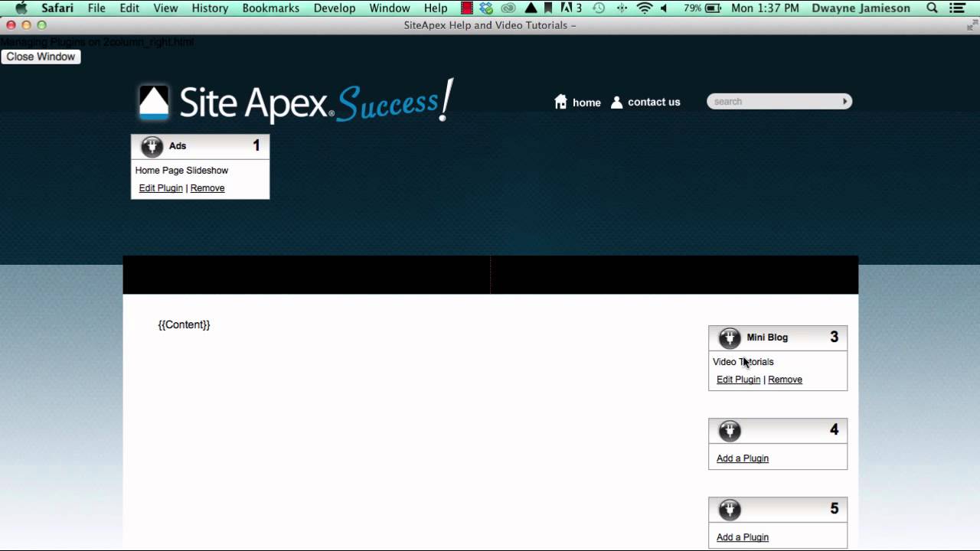Open the Safari menu
This screenshot has width=980, height=551.
click(x=57, y=8)
